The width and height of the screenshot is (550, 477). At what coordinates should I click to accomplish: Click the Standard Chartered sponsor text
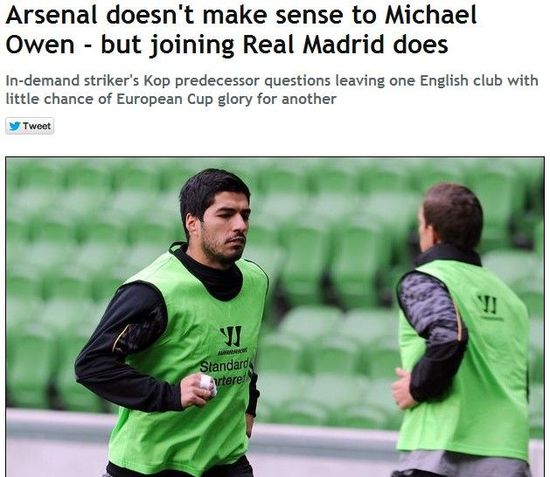pyautogui.click(x=225, y=374)
